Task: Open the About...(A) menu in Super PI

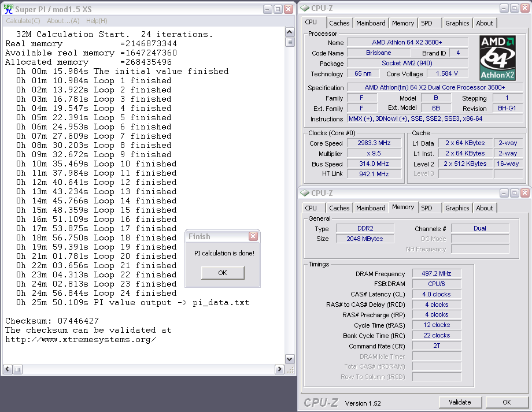Action: pos(63,21)
